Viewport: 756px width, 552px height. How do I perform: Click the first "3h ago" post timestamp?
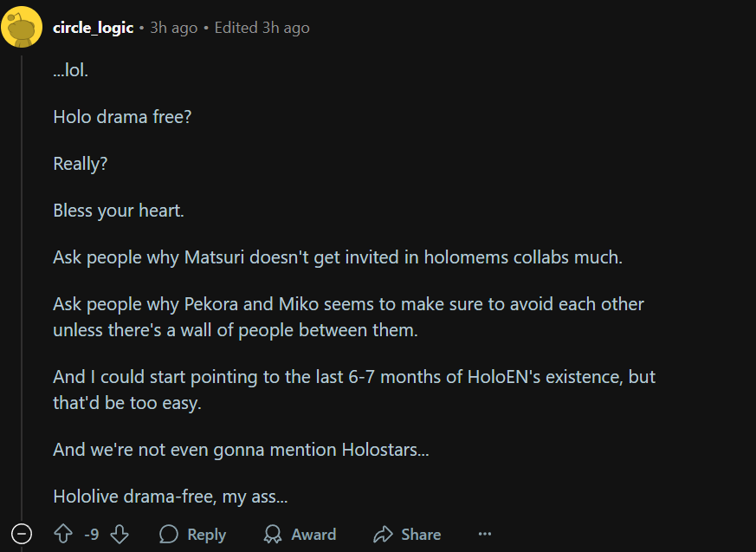173,28
